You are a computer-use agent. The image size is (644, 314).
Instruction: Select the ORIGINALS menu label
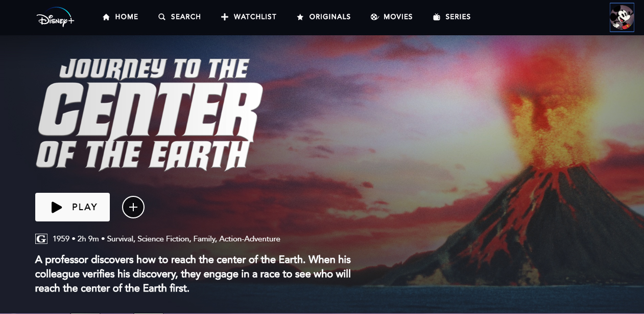pos(330,17)
